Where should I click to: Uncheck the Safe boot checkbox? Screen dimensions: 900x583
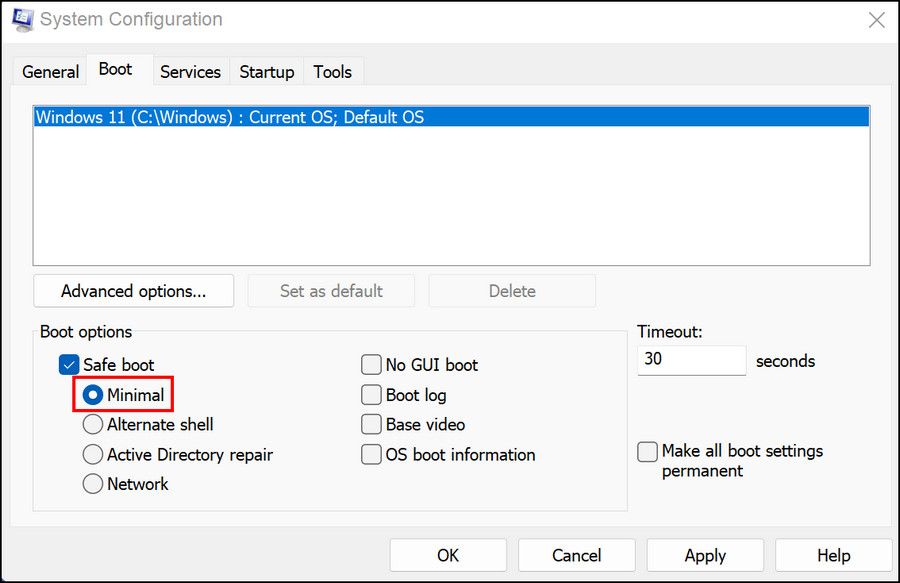[x=69, y=365]
